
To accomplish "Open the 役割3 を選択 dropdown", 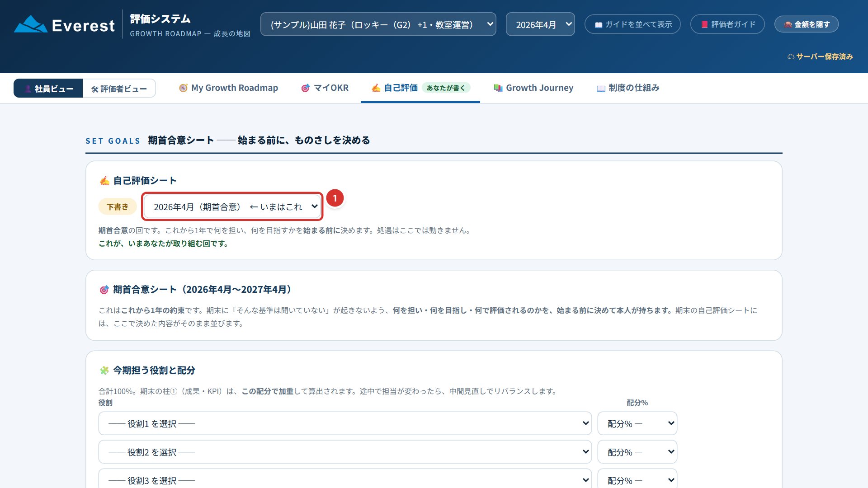I will point(345,479).
